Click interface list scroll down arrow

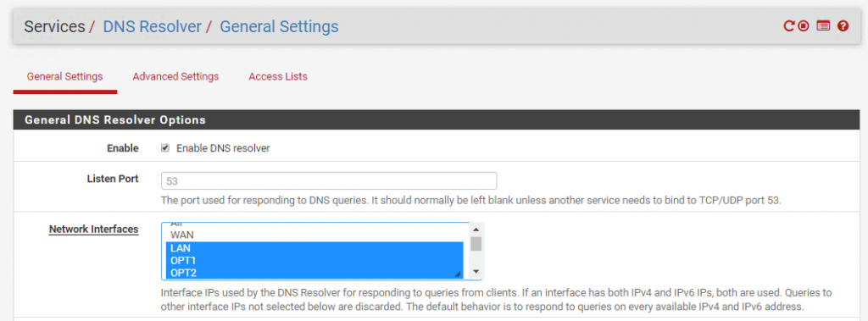(x=476, y=272)
